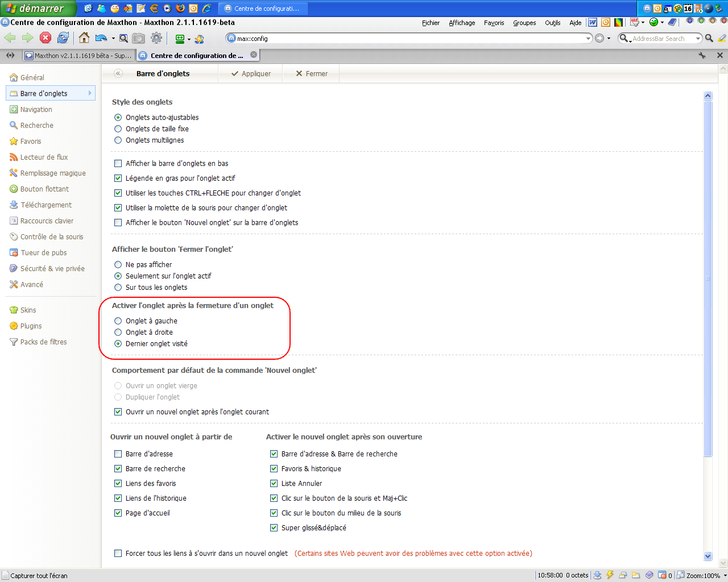
Task: Open the green globe icon dropdown arrow
Action: (x=662, y=23)
